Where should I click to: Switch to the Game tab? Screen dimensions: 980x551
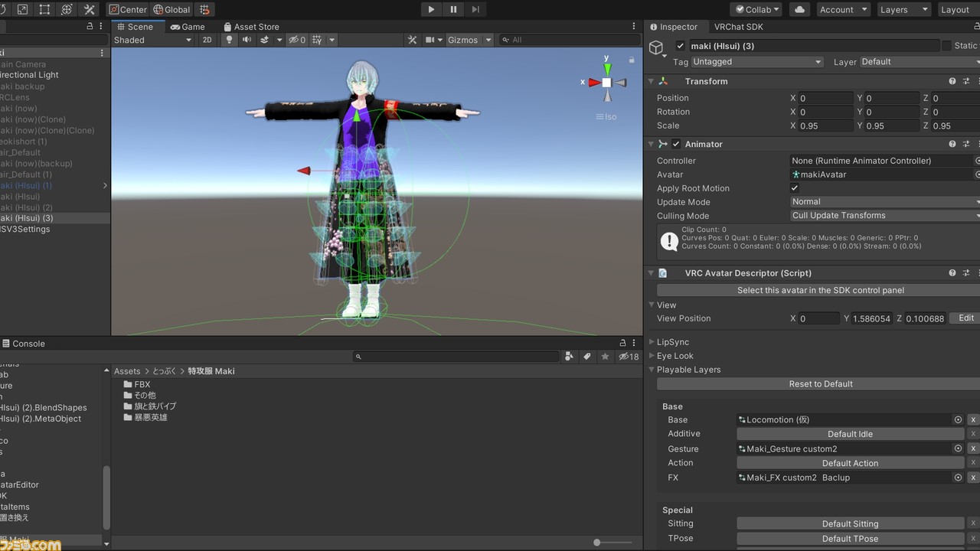coord(187,27)
